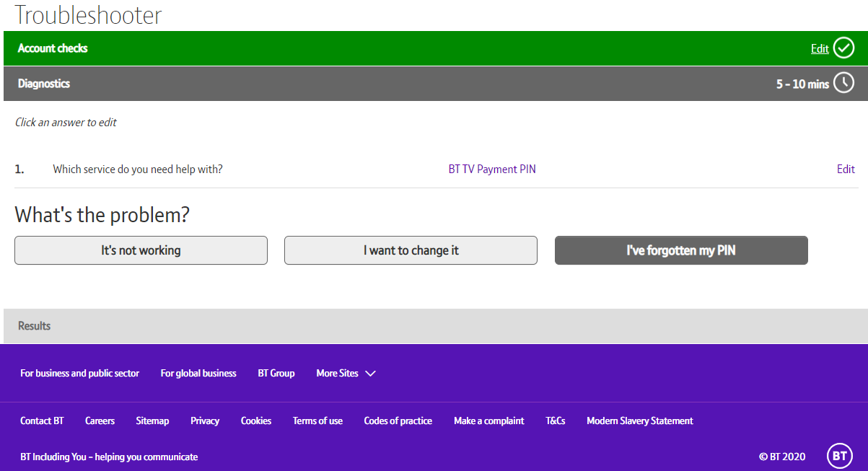This screenshot has height=471, width=868.
Task: Click the BT logo in footer
Action: click(x=839, y=456)
